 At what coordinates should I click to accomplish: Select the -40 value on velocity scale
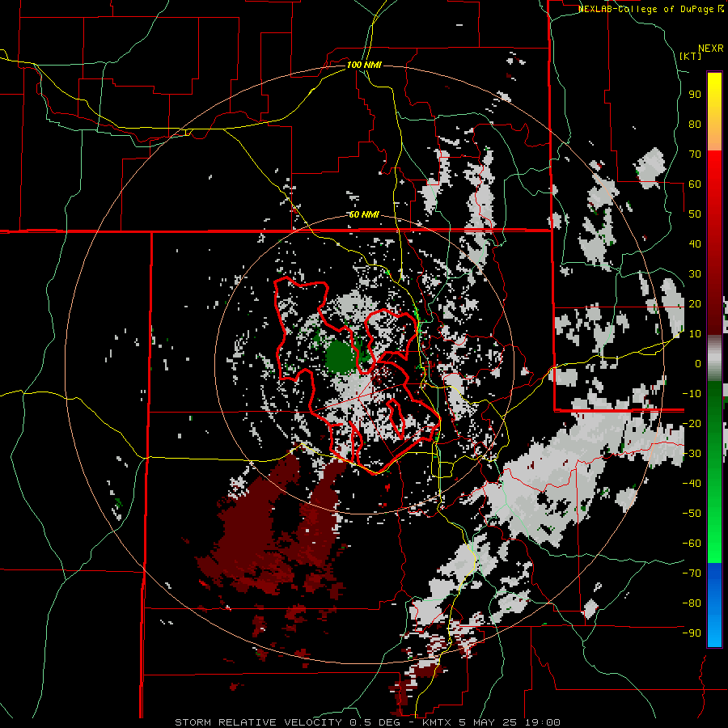692,484
